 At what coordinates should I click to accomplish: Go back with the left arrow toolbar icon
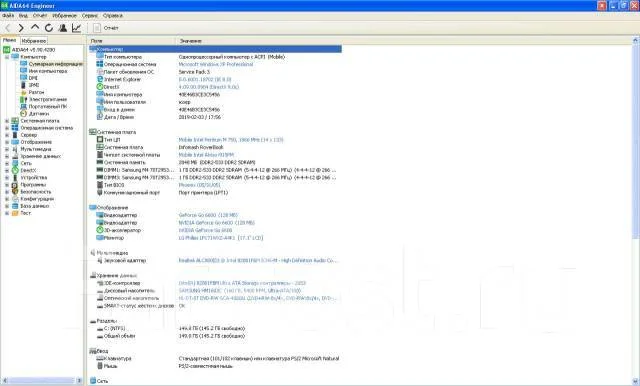[x=8, y=28]
